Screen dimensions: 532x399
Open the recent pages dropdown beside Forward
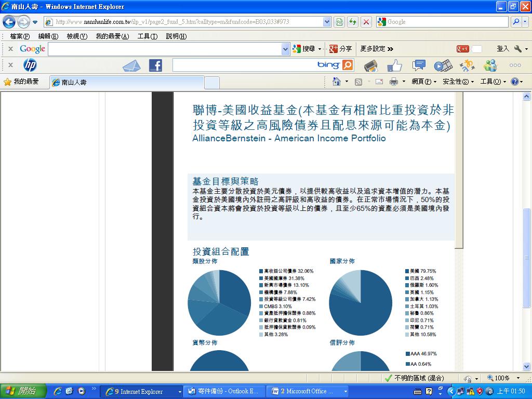[35, 22]
